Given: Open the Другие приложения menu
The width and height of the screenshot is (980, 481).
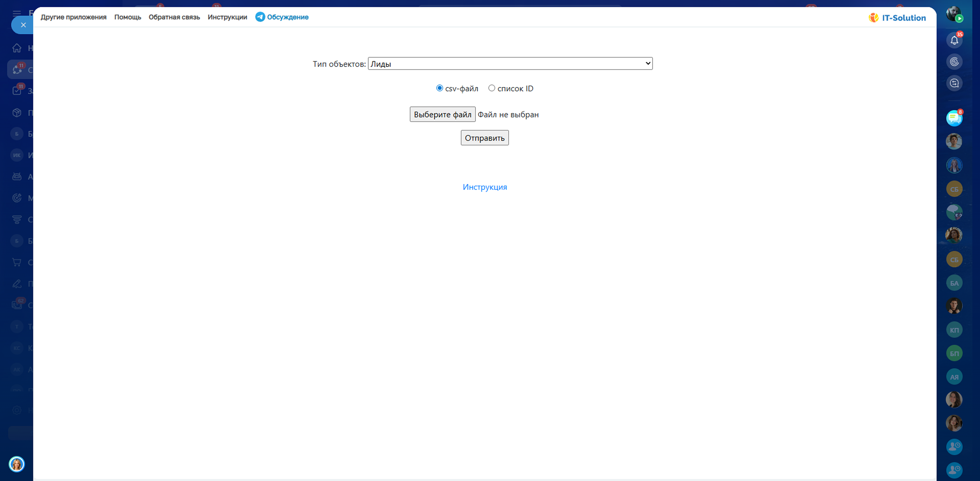Looking at the screenshot, I should [73, 17].
